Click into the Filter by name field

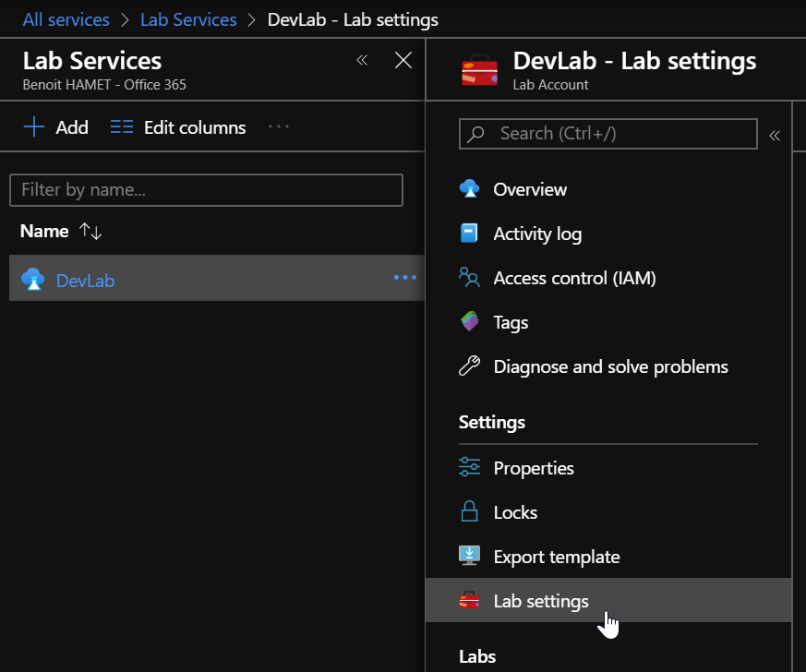(206, 190)
